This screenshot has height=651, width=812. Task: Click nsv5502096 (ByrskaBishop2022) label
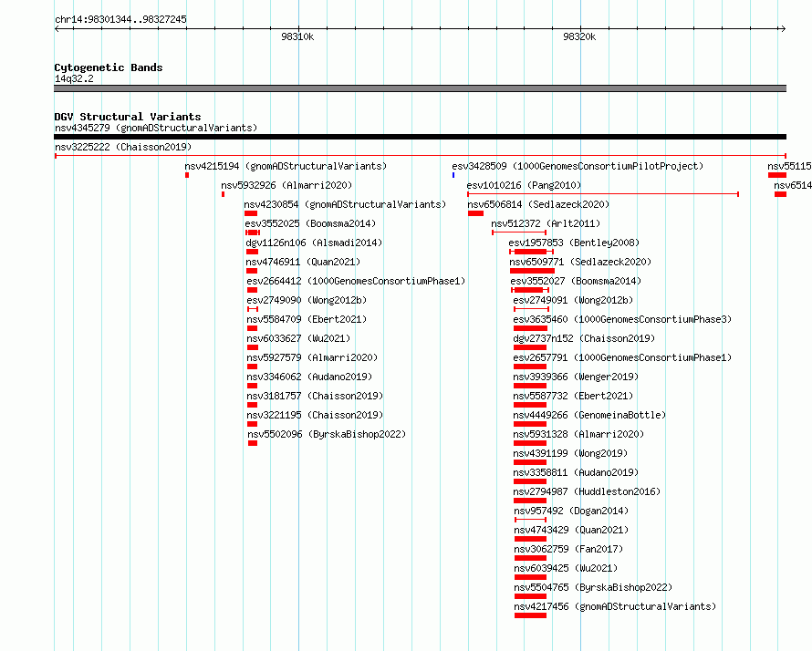(327, 434)
